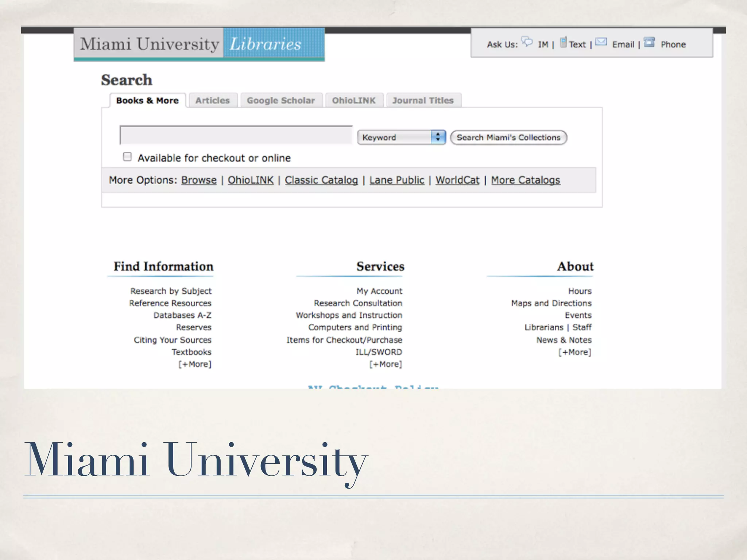Open My Account

coord(379,291)
